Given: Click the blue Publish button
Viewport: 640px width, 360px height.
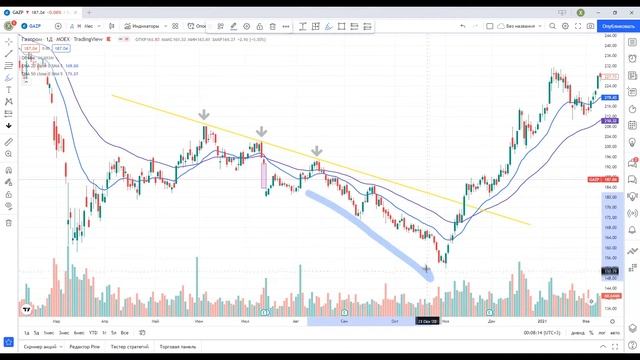Looking at the screenshot, I should [618, 26].
